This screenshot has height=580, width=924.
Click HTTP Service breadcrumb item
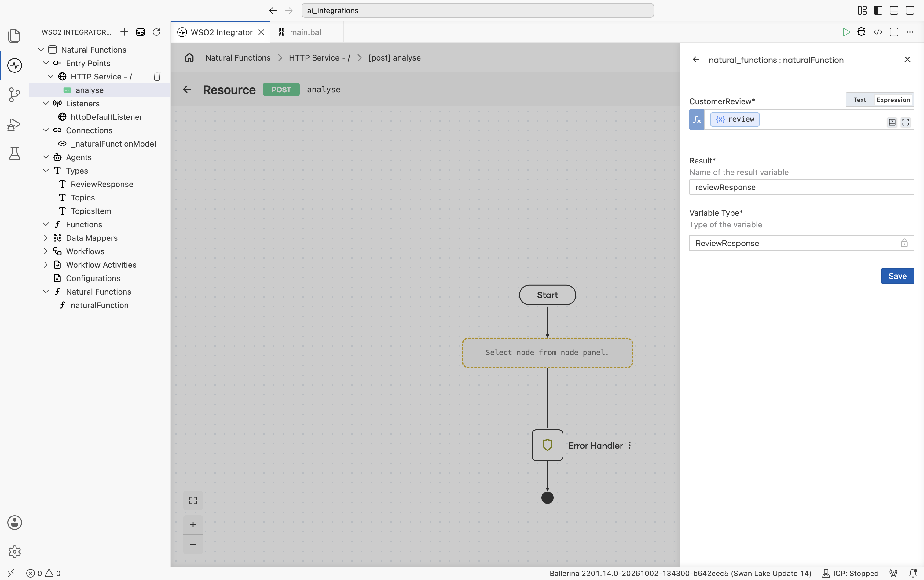320,57
